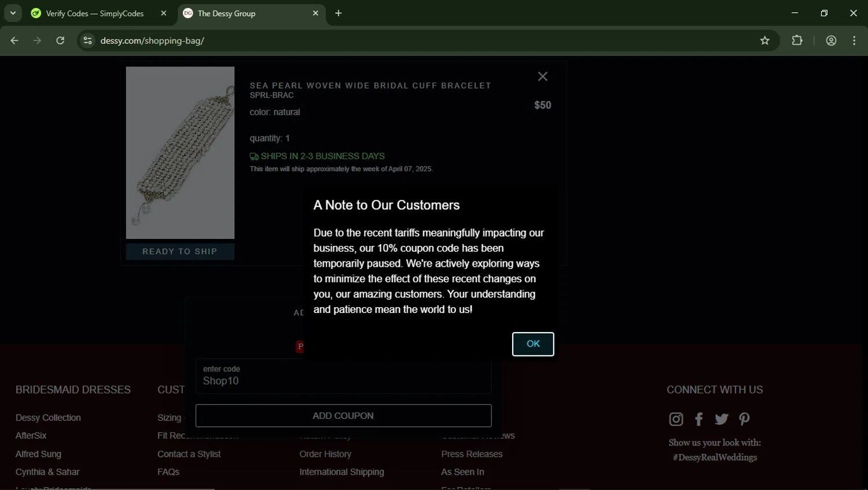Focus the enter code field containing Shop10
The width and height of the screenshot is (868, 490).
tap(343, 376)
